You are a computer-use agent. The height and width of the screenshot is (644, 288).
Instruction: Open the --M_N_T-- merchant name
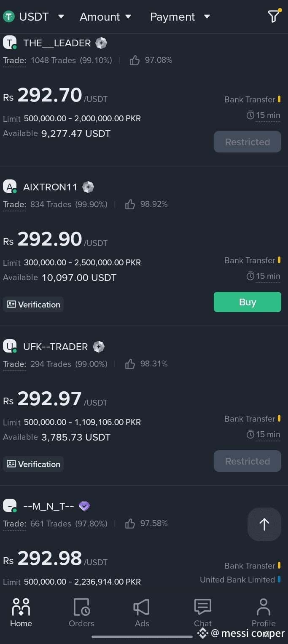click(x=48, y=506)
